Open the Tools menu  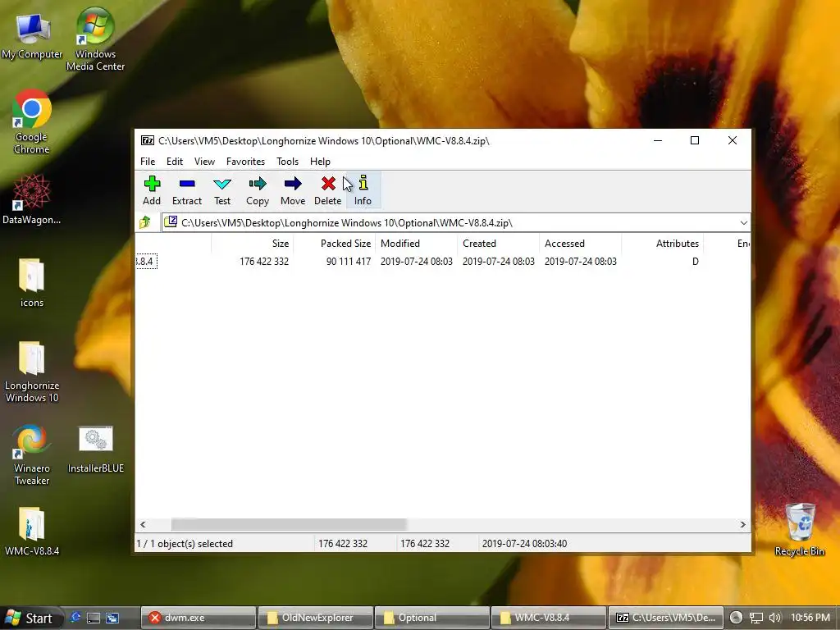tap(287, 162)
